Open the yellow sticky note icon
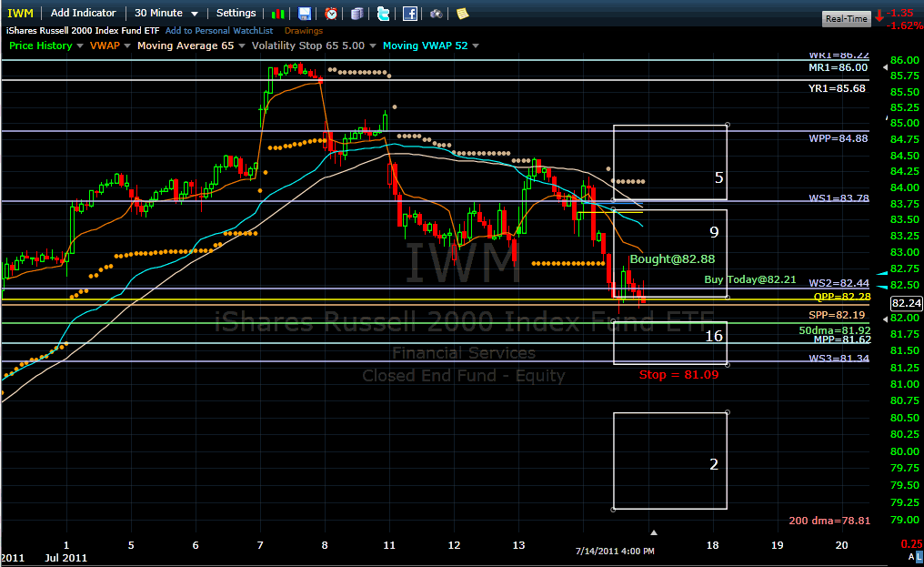924x567 pixels. (463, 14)
